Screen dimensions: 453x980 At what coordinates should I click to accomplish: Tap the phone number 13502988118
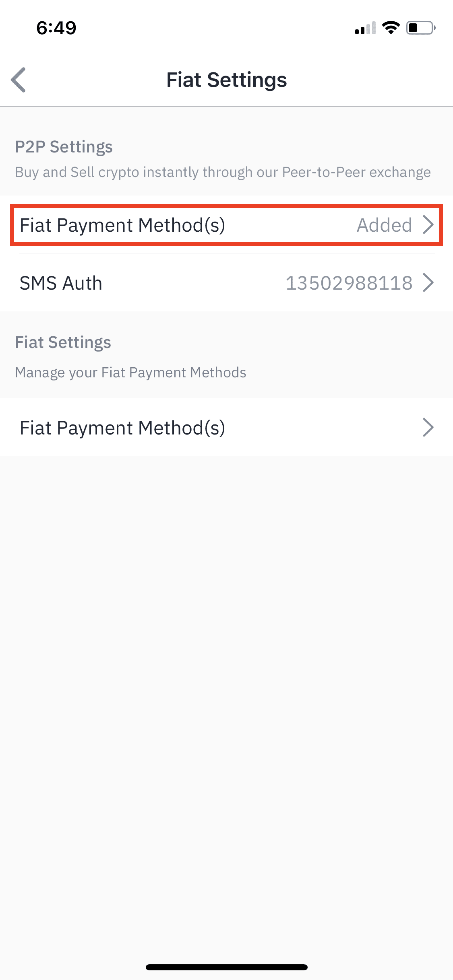[349, 283]
